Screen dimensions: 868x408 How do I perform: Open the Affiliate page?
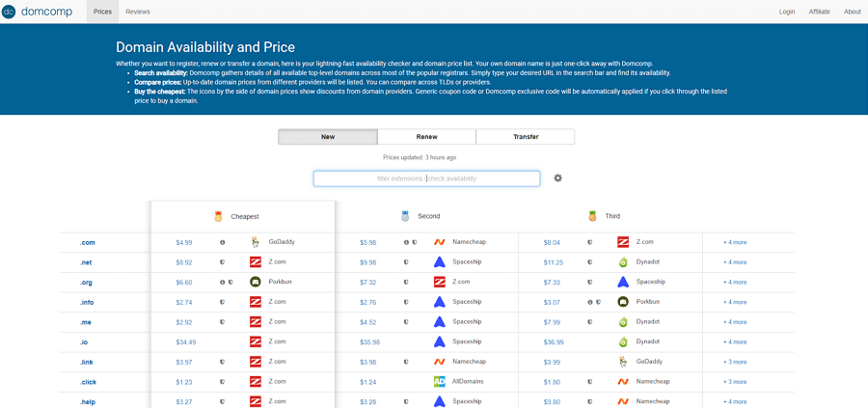point(819,12)
